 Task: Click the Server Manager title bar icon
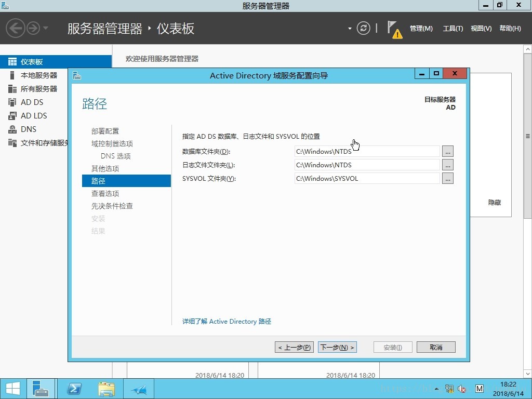click(x=5, y=5)
